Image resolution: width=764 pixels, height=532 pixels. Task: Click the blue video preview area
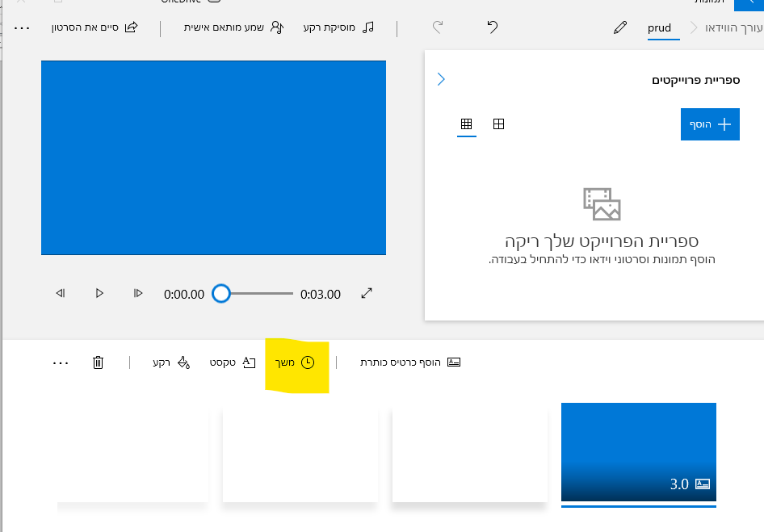pyautogui.click(x=213, y=158)
